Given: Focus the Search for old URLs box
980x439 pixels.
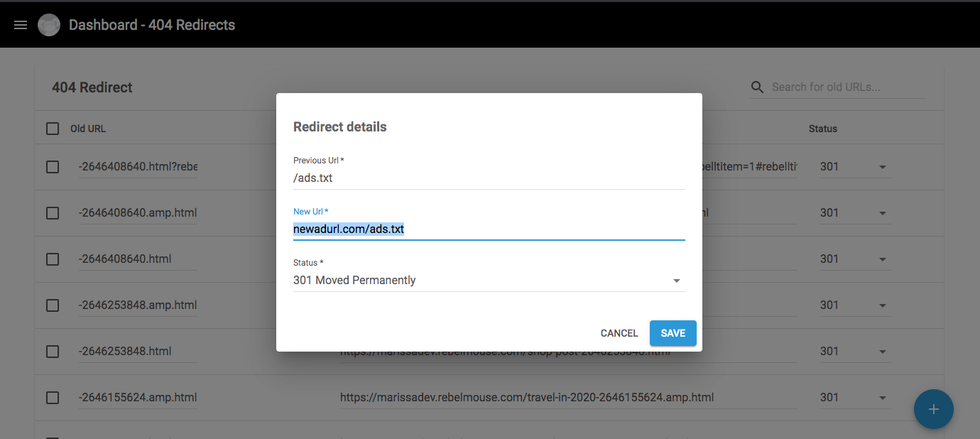Looking at the screenshot, I should [x=846, y=88].
